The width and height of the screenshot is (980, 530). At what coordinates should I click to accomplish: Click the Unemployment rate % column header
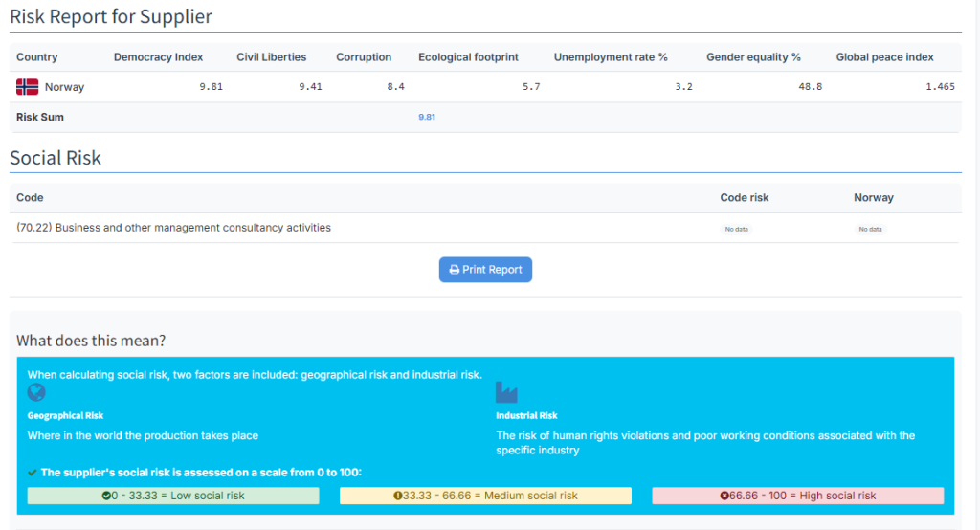(611, 57)
